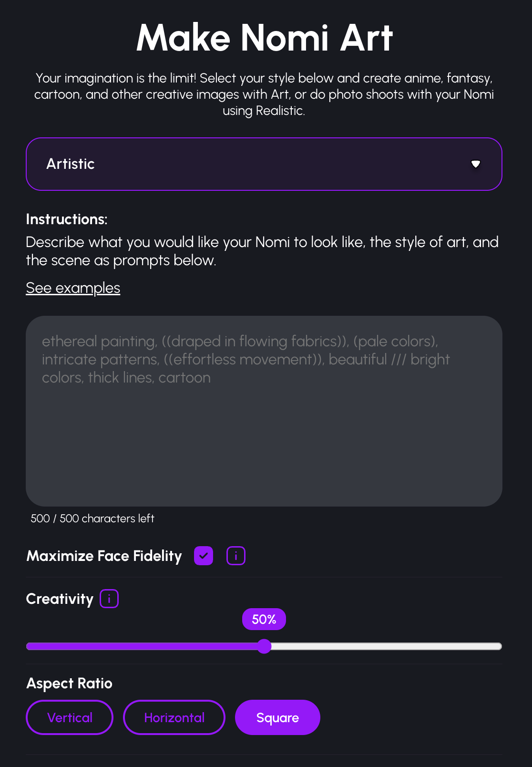
Task: Click the Make Nomi Art heading
Action: click(265, 38)
